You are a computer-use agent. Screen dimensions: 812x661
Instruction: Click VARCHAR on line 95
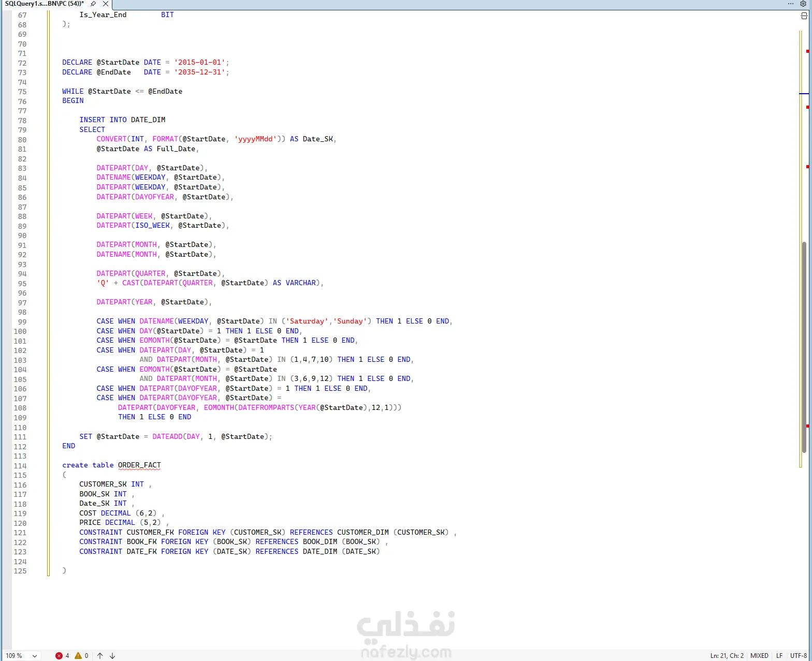[300, 283]
